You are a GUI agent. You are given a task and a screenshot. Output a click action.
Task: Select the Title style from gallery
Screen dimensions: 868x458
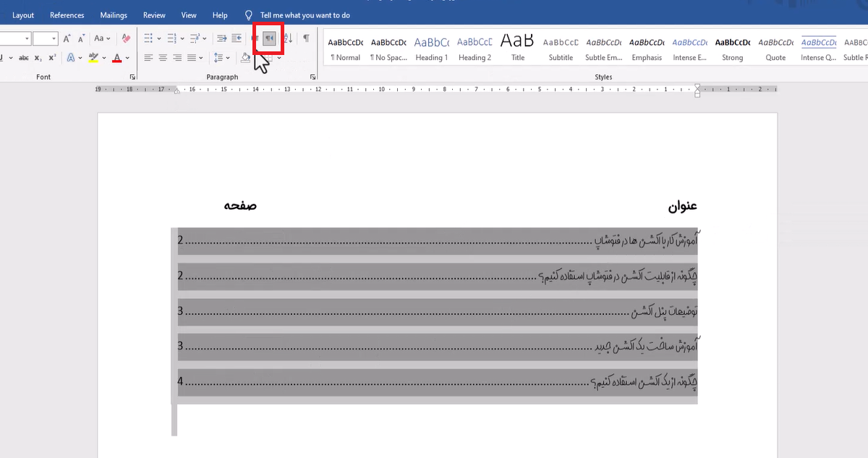pyautogui.click(x=518, y=48)
